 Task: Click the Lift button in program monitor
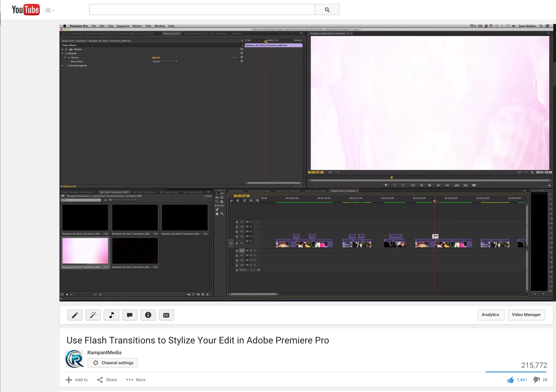[x=457, y=185]
